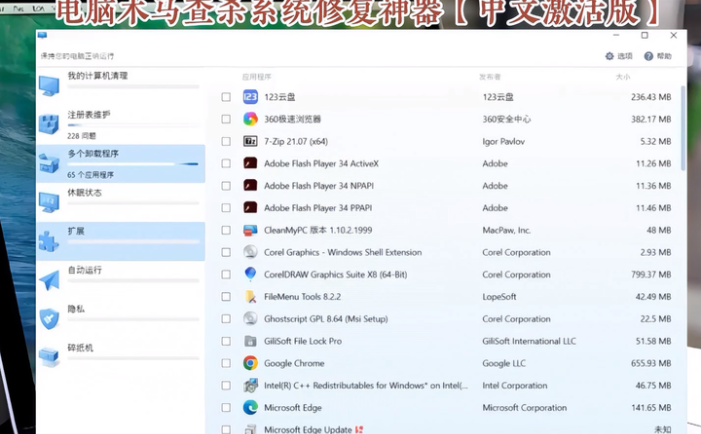Viewport: 701px width, 434px height.
Task: Click the 123云盘 app icon
Action: click(x=251, y=97)
